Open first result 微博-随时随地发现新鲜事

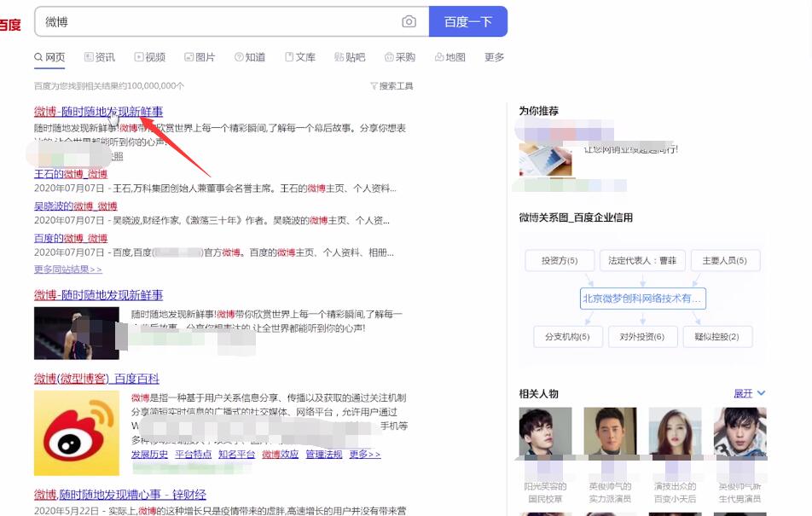coord(98,112)
